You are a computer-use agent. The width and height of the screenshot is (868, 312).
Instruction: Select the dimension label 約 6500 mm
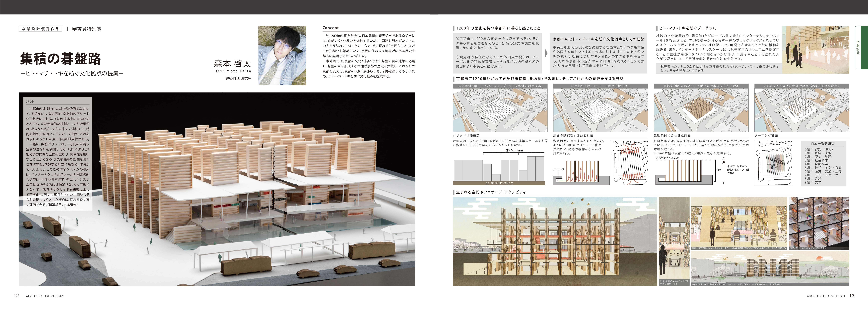coord(514,150)
